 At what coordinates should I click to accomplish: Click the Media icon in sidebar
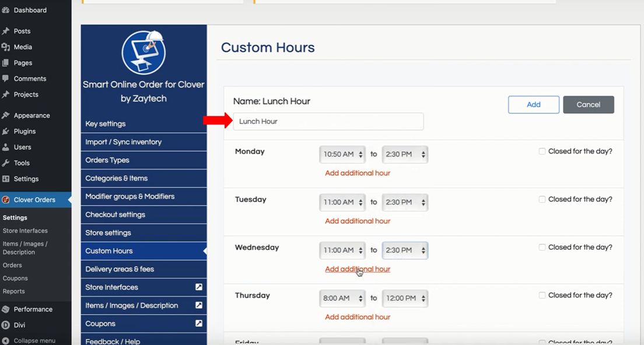(x=6, y=47)
